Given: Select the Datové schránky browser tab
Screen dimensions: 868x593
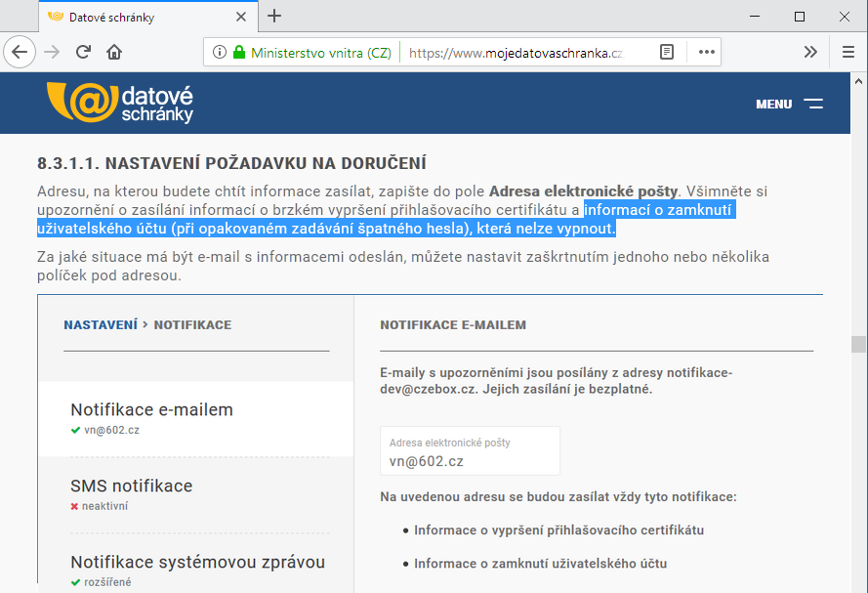Looking at the screenshot, I should point(148,17).
